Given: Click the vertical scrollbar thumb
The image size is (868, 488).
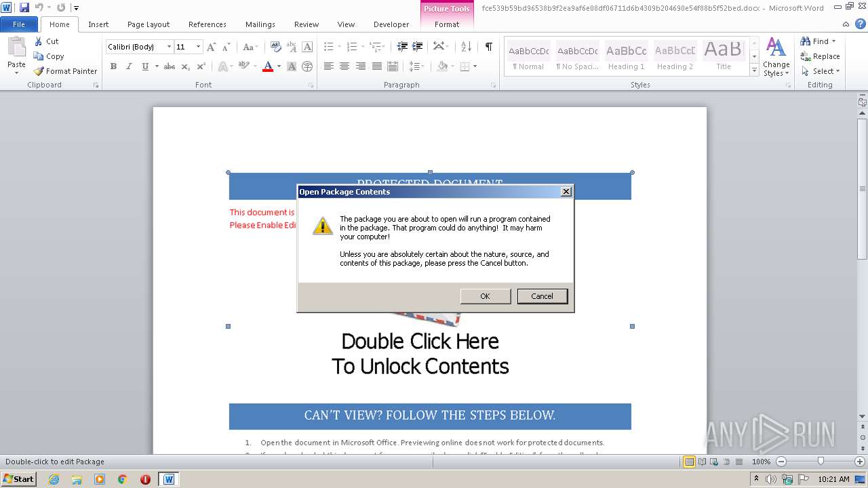Looking at the screenshot, I should 863,190.
